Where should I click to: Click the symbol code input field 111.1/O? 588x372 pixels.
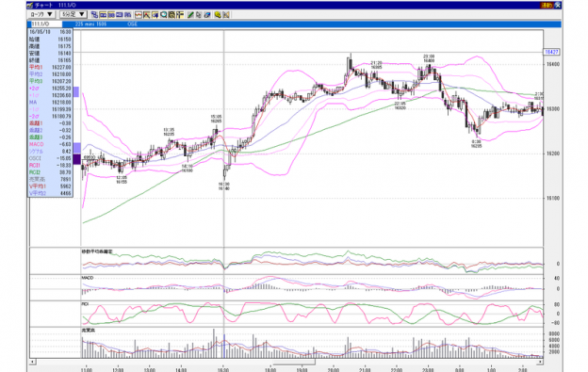coord(46,24)
